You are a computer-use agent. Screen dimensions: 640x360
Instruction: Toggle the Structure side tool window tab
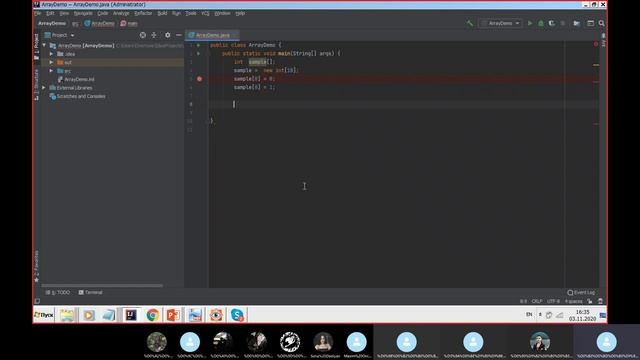pos(37,84)
